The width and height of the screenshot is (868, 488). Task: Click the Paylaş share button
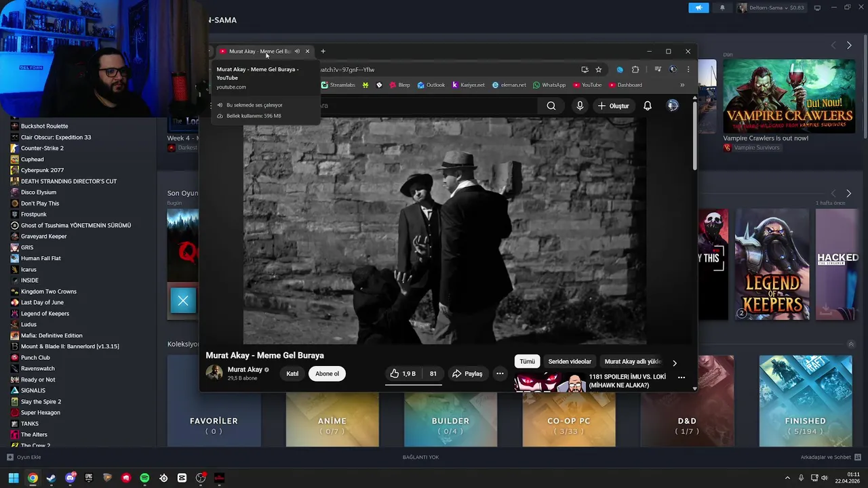coord(467,373)
